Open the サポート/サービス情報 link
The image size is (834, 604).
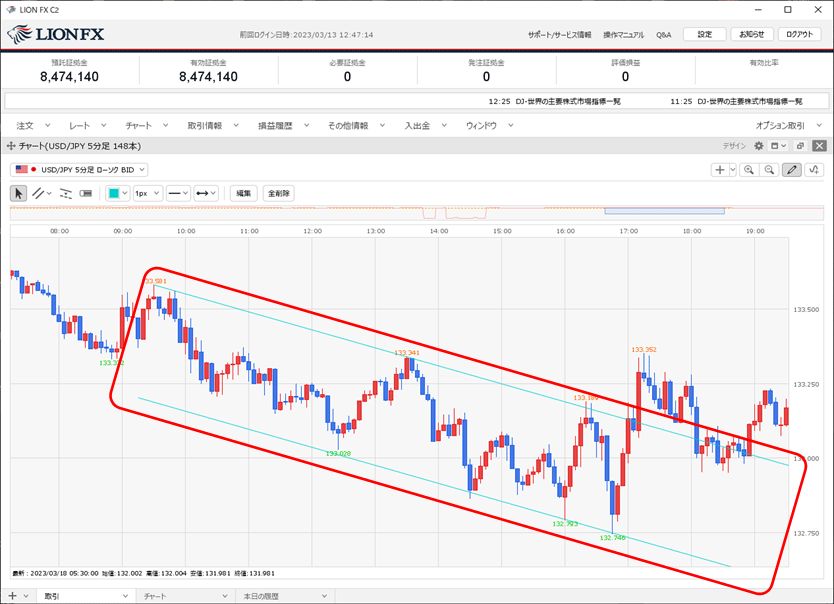tap(560, 35)
